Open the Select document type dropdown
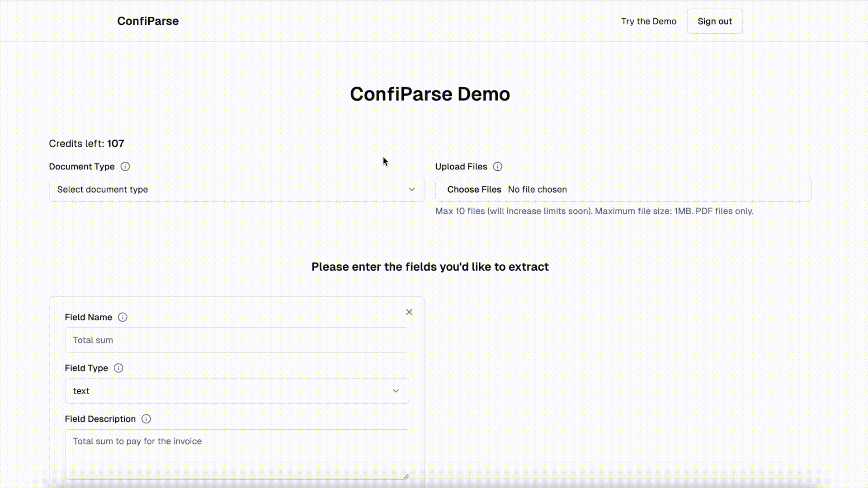This screenshot has height=488, width=868. click(237, 189)
